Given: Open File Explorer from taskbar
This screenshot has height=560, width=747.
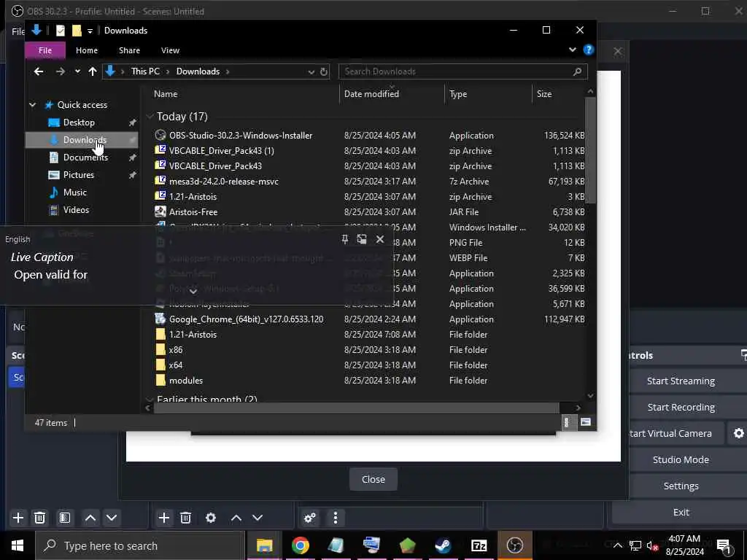Looking at the screenshot, I should [x=264, y=545].
